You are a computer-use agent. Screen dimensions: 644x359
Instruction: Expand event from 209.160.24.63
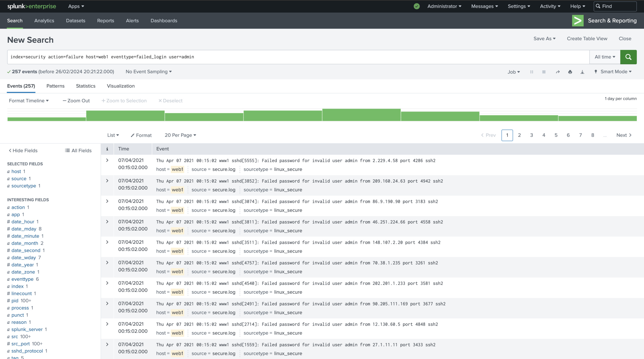(x=107, y=181)
